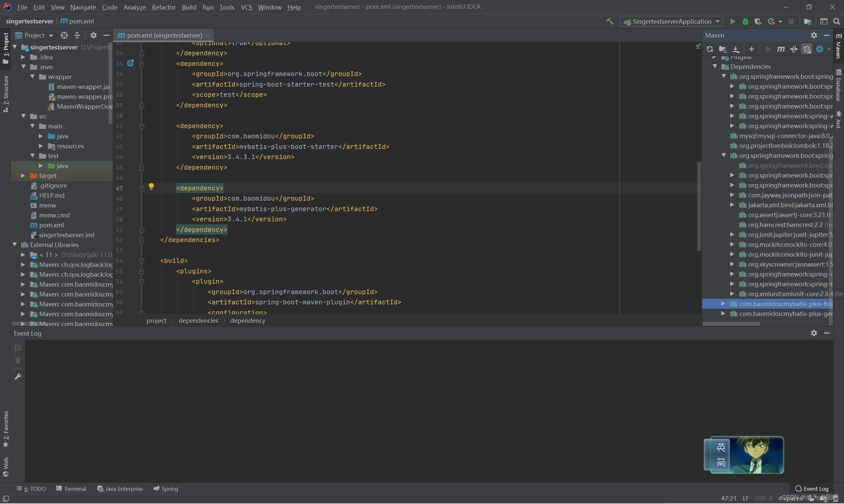844x504 pixels.
Task: Clear all in Event Log with trash icon
Action: [18, 360]
